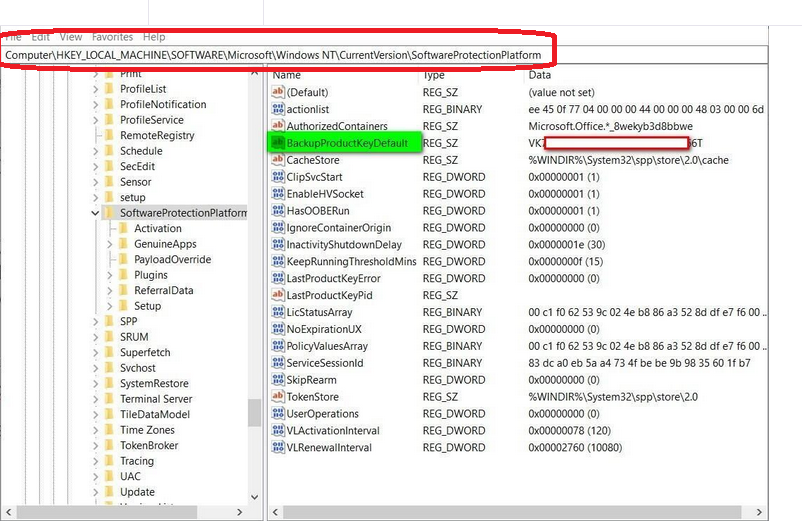Click the AuthorizedContainers string icon
This screenshot has width=802, height=521.
(x=278, y=126)
